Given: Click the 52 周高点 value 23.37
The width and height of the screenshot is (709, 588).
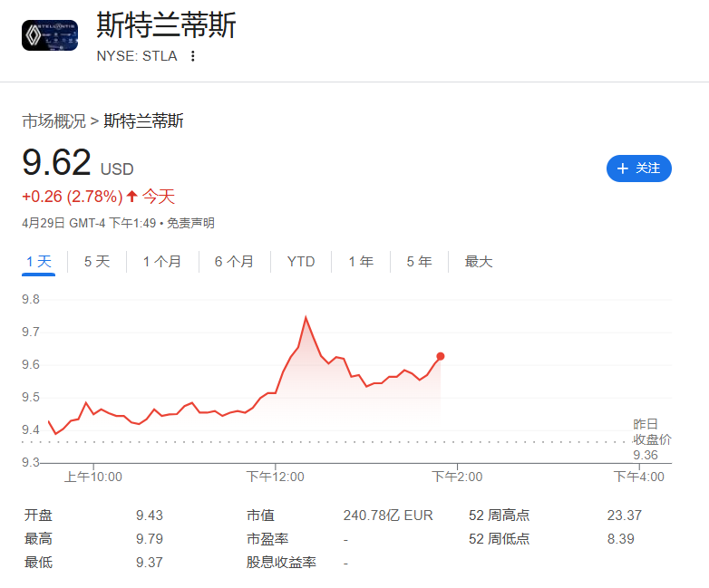Looking at the screenshot, I should (624, 516).
